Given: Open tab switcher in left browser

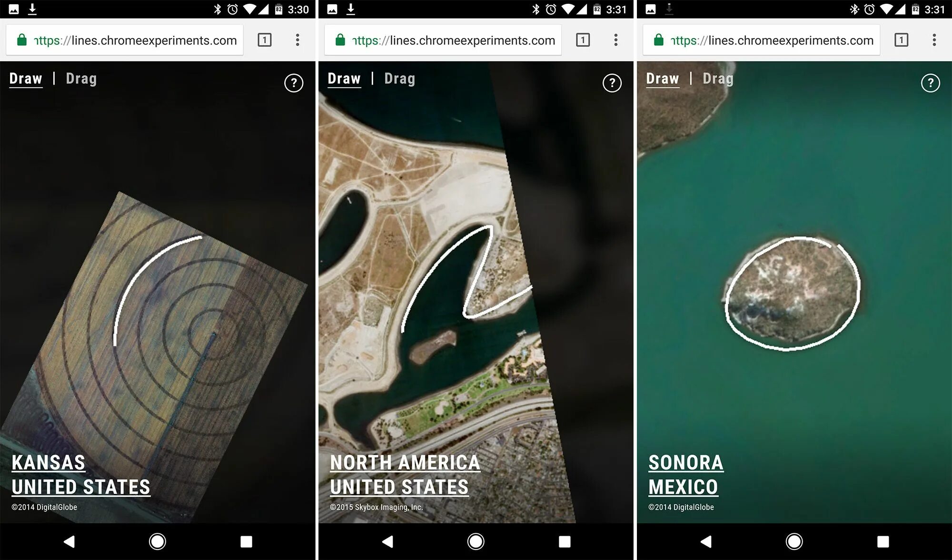Looking at the screenshot, I should pos(265,40).
